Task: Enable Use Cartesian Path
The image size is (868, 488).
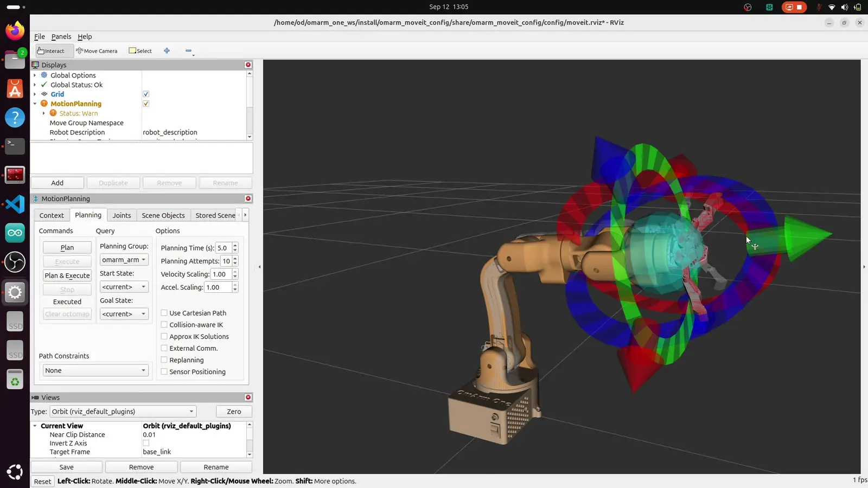Action: point(164,313)
